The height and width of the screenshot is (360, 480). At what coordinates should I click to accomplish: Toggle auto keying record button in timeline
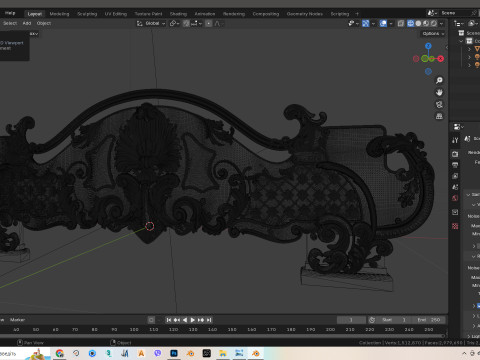tap(151, 320)
